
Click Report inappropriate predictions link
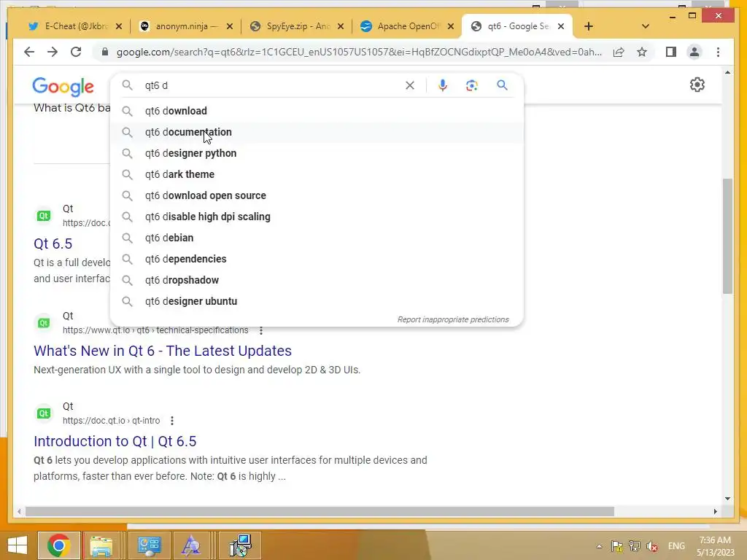pyautogui.click(x=453, y=319)
